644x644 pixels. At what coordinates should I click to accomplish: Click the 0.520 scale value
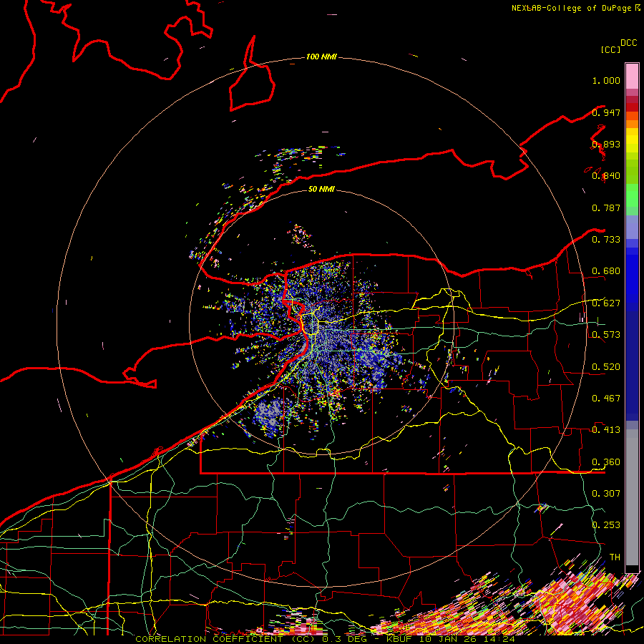pyautogui.click(x=606, y=367)
